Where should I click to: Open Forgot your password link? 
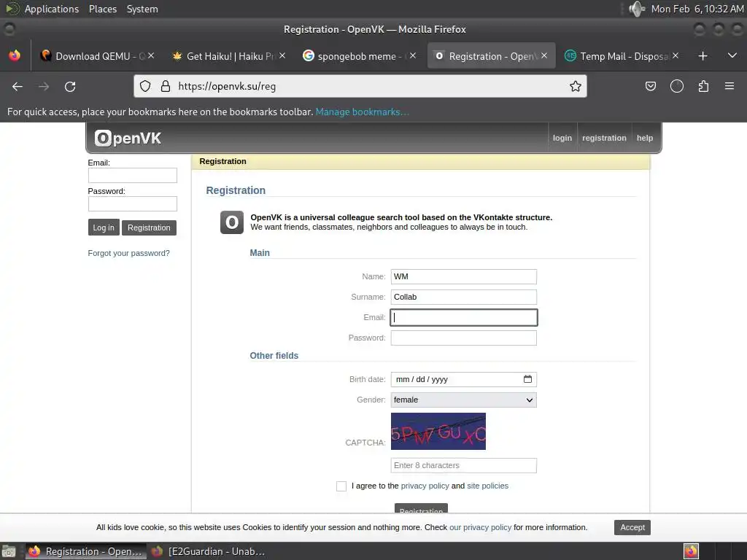[128, 253]
